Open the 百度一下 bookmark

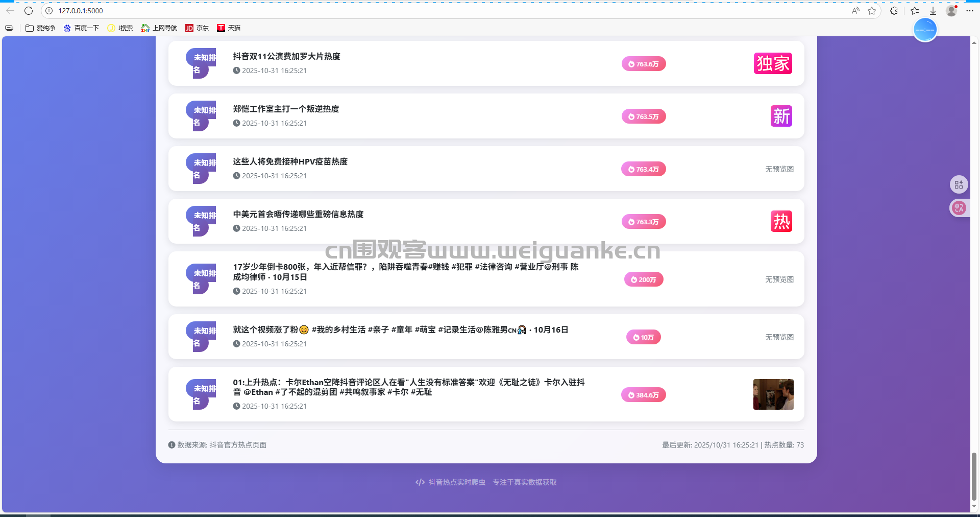pyautogui.click(x=81, y=28)
